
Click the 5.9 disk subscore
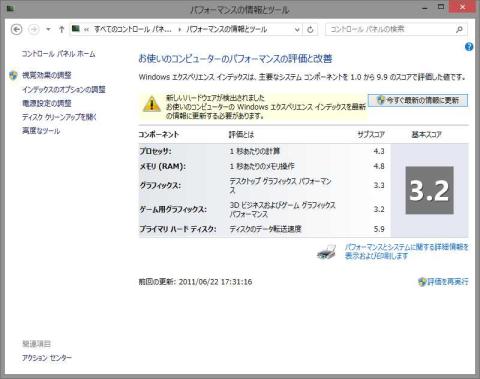(x=379, y=229)
